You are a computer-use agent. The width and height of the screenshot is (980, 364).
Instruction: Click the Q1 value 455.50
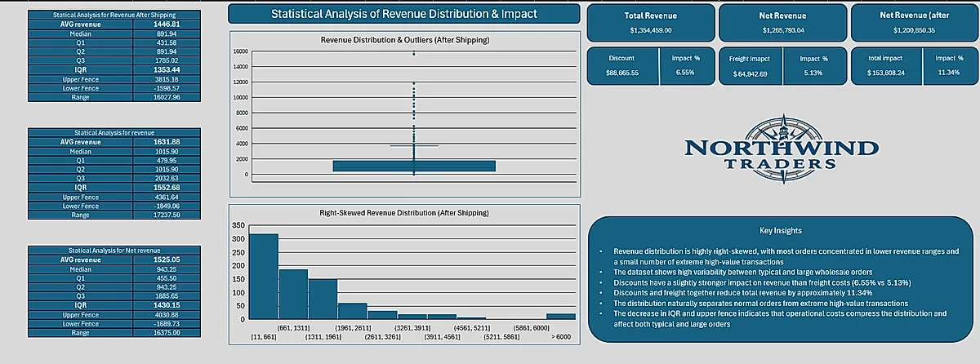coord(166,277)
